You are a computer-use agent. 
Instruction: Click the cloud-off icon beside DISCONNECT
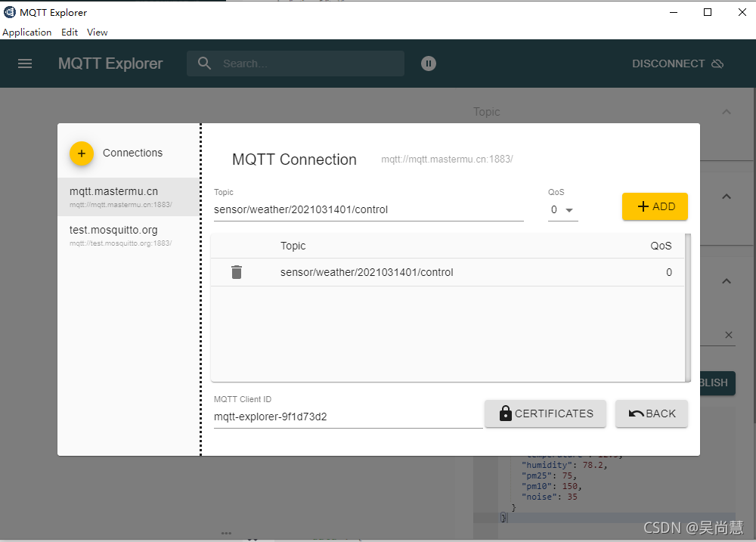coord(717,63)
